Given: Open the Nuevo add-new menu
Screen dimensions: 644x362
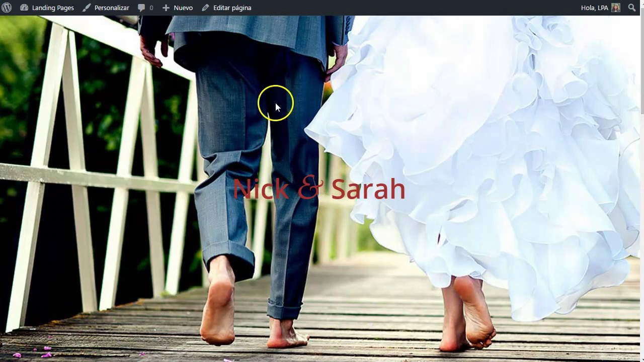Looking at the screenshot, I should (177, 8).
